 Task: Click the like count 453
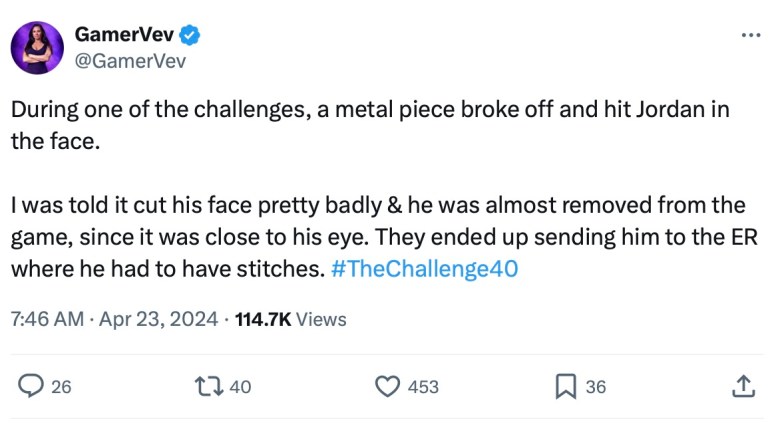424,386
